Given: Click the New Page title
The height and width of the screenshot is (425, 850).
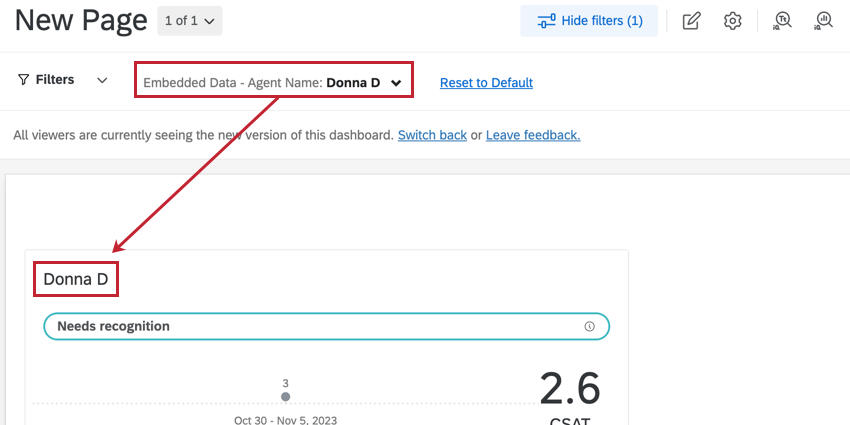Looking at the screenshot, I should tap(81, 21).
